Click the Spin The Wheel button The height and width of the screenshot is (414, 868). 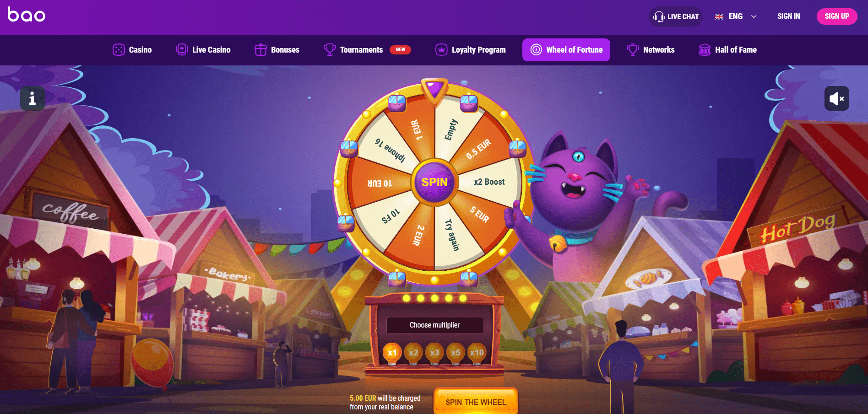(476, 401)
